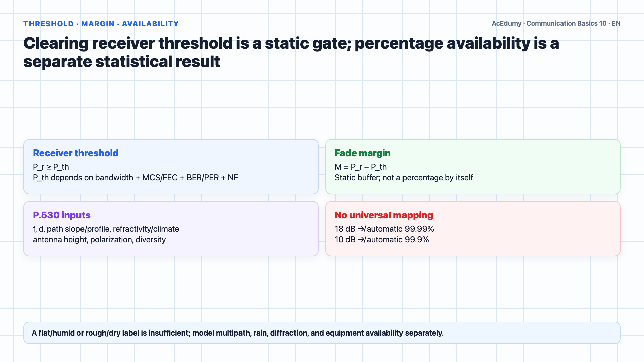Viewport: 644px width, 362px height.
Task: Select the path slope/profile, refractivity/climate line
Action: pos(106,229)
